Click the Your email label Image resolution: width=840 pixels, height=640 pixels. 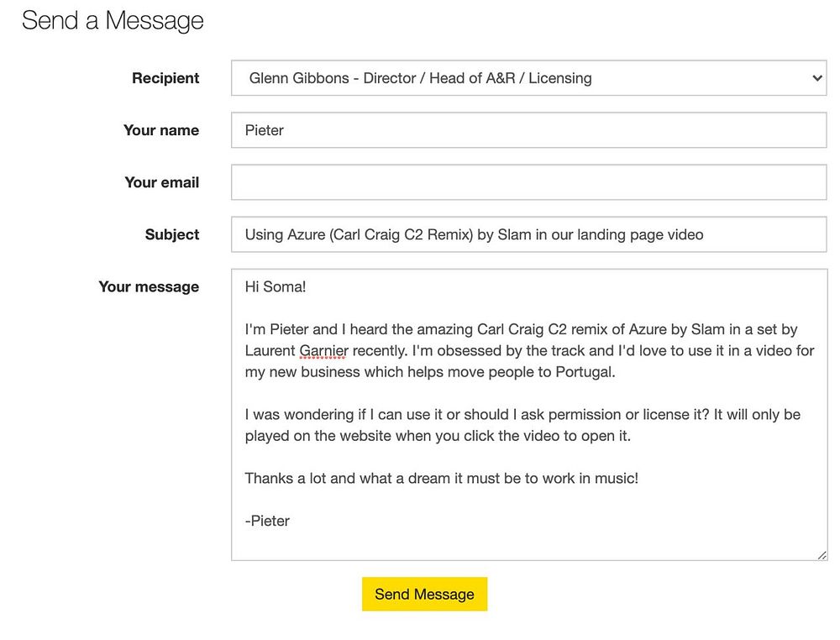(x=162, y=182)
